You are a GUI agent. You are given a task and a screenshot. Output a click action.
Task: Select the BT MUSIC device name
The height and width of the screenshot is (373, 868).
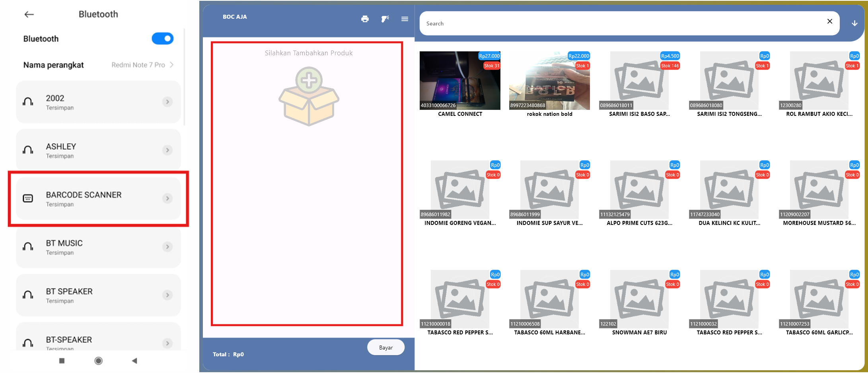point(64,243)
